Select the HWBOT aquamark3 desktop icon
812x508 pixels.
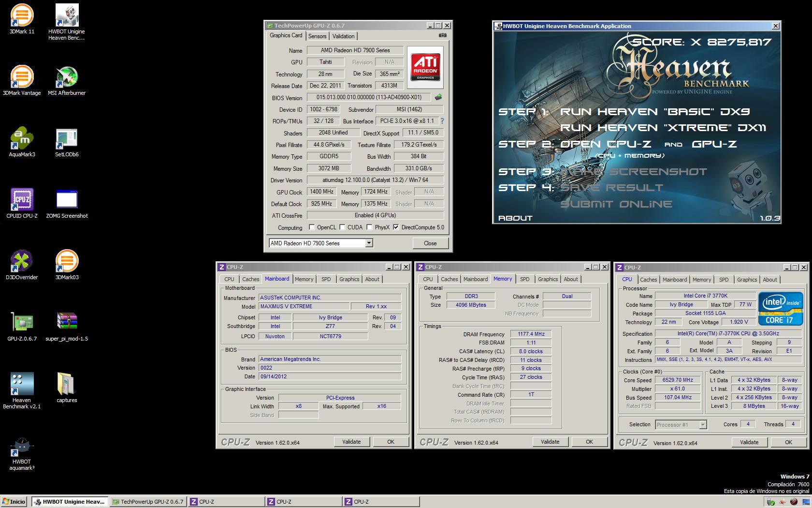pyautogui.click(x=22, y=453)
